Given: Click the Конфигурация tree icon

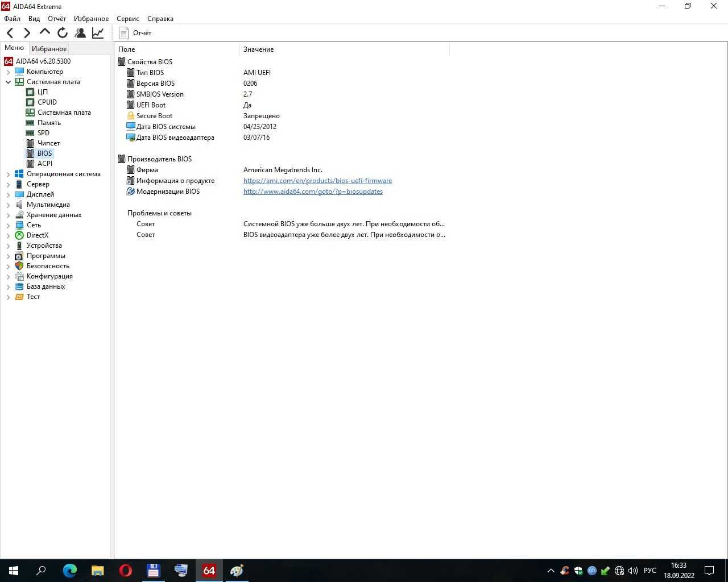Looking at the screenshot, I should [x=19, y=276].
